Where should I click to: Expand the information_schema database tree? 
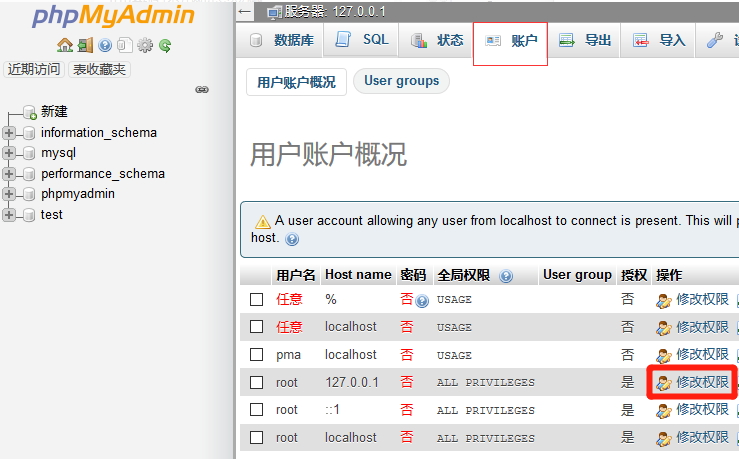click(8, 133)
